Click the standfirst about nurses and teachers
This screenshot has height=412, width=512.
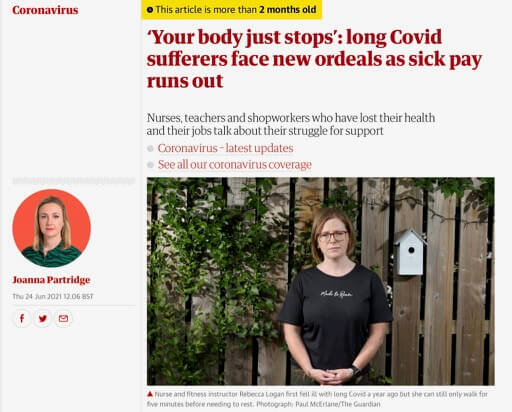[291, 124]
